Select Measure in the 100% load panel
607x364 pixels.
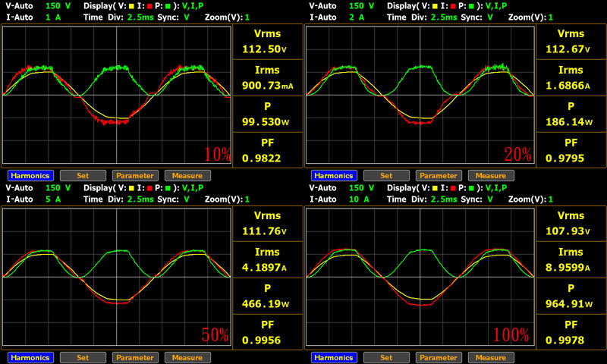click(x=491, y=357)
